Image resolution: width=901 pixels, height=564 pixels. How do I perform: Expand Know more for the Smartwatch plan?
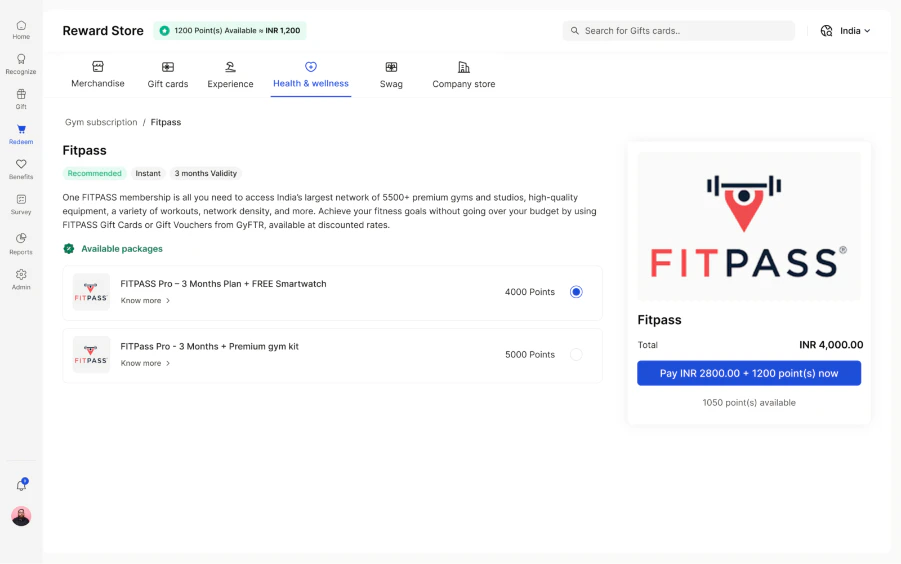[x=145, y=300]
